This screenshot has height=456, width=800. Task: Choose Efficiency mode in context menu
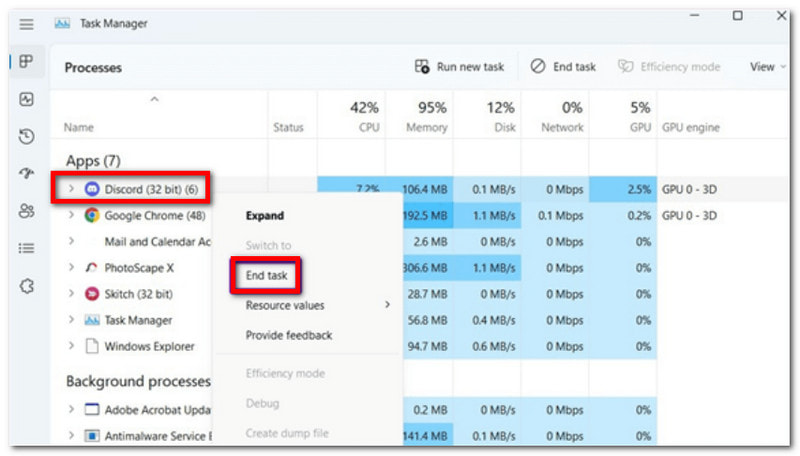[285, 373]
